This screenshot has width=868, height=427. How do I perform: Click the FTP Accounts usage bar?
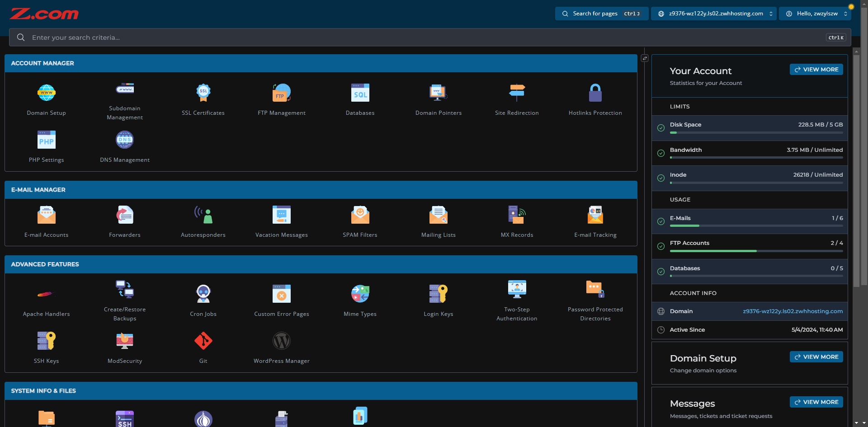point(756,251)
